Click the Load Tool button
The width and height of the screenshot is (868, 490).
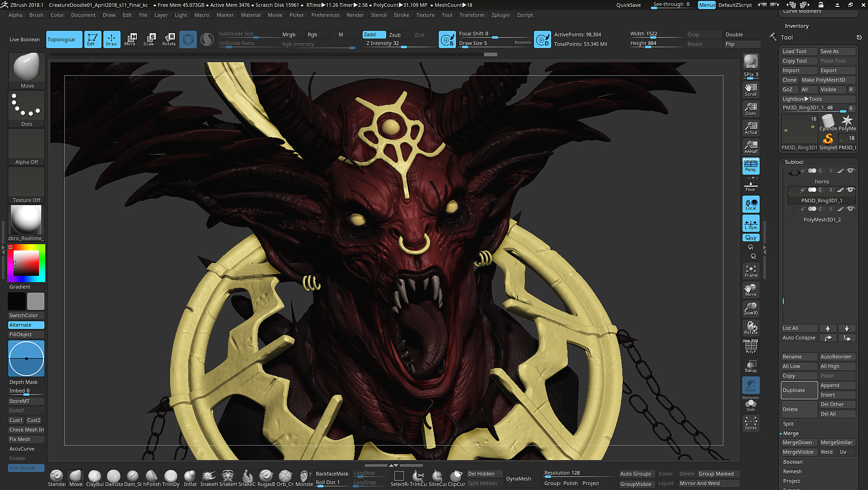(x=799, y=51)
